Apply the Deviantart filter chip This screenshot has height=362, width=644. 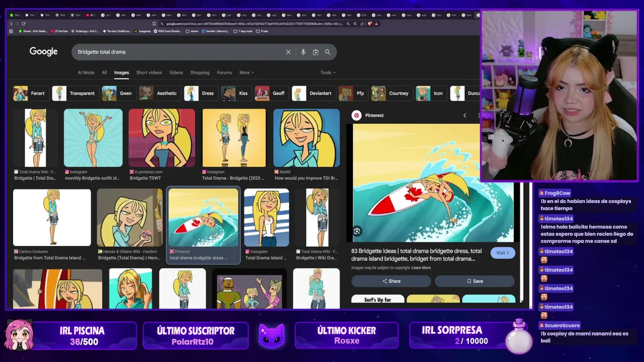[313, 93]
